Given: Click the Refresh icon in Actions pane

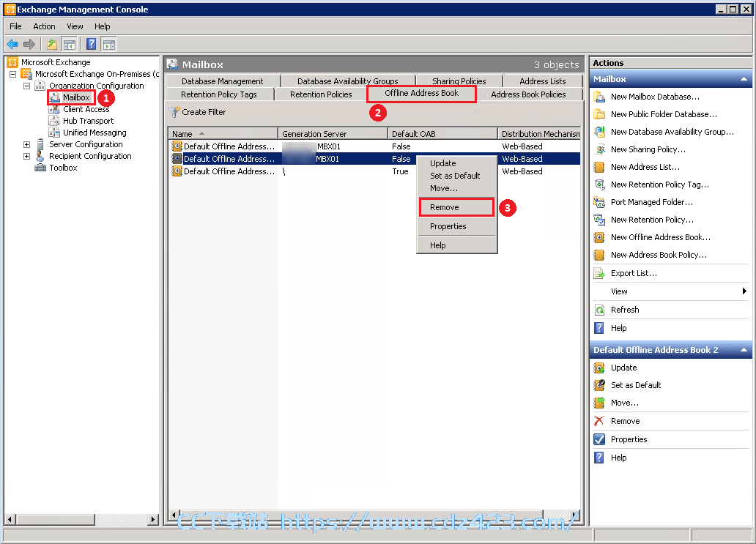Looking at the screenshot, I should pyautogui.click(x=599, y=310).
